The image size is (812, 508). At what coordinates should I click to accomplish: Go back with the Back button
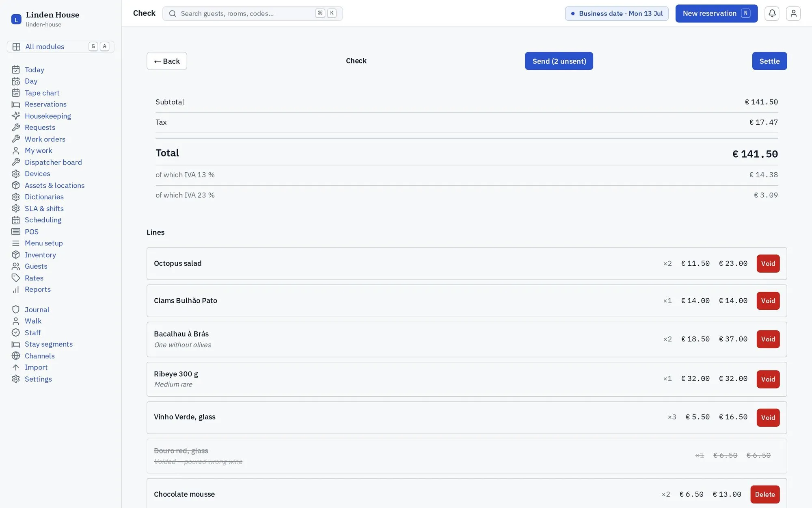(167, 61)
